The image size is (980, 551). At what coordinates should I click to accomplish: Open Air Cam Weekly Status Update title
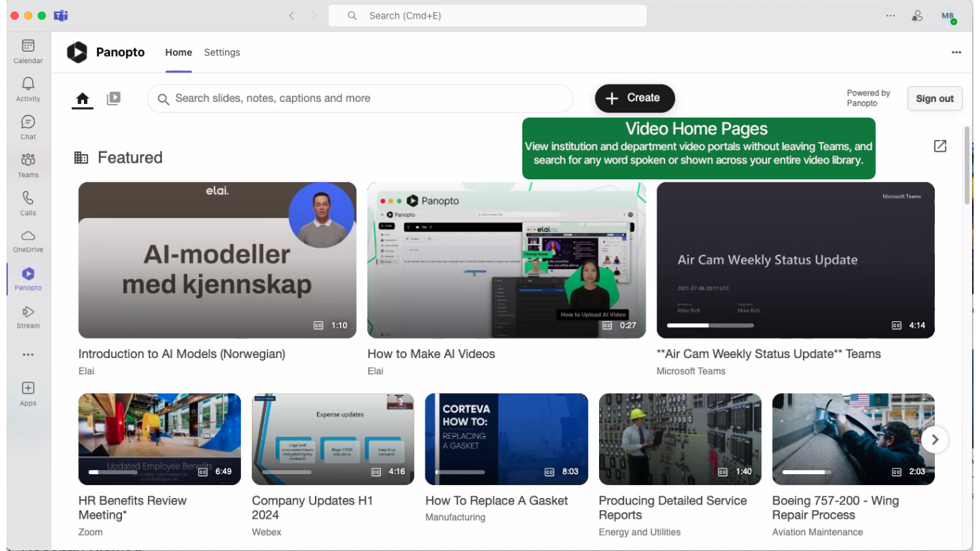click(768, 354)
